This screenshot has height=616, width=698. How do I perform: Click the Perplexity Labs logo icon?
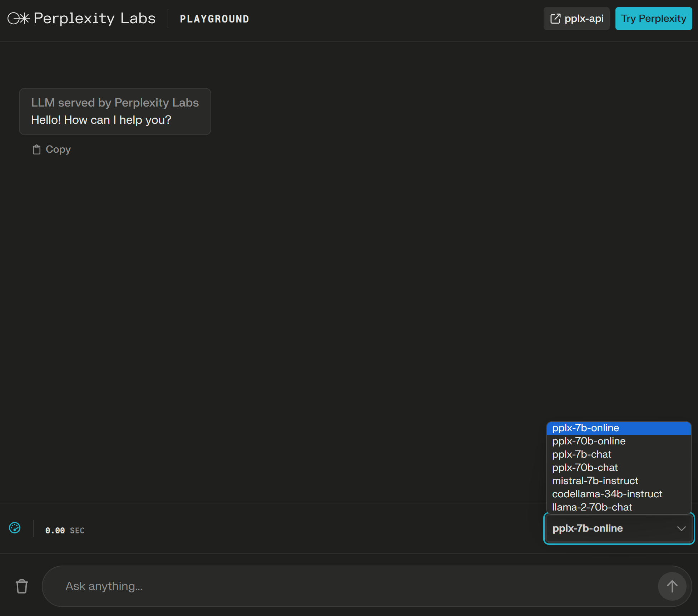[18, 18]
